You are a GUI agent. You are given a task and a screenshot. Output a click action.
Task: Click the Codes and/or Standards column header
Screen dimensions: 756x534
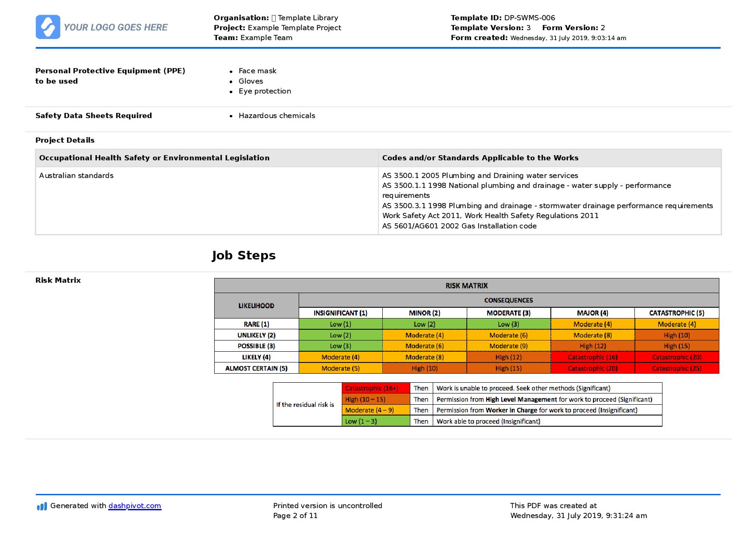[x=480, y=158]
